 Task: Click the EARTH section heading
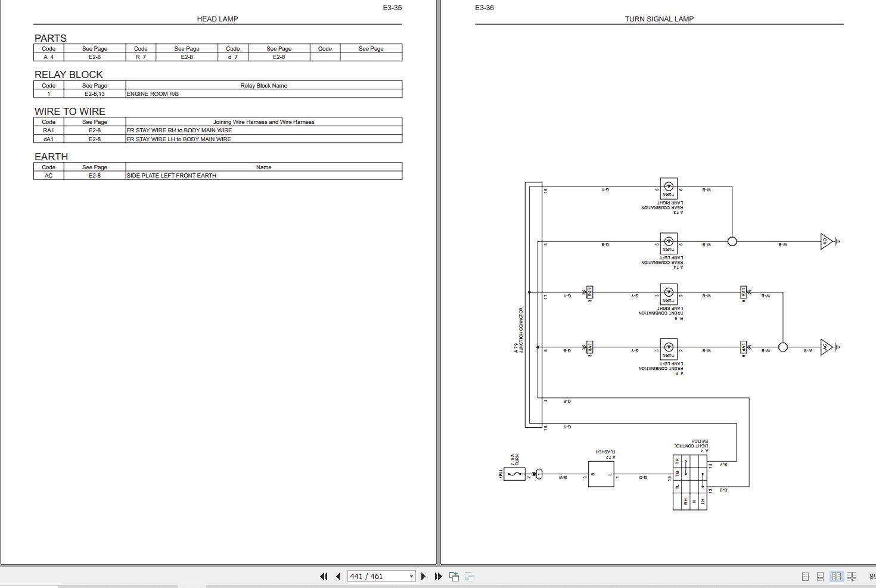pos(51,157)
